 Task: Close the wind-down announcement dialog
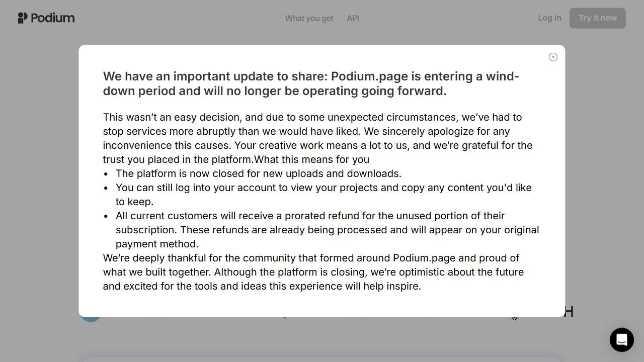click(553, 57)
